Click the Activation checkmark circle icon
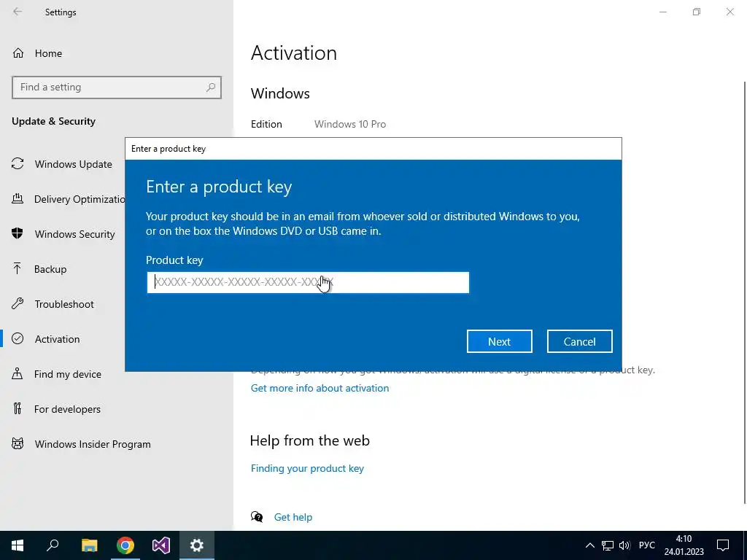This screenshot has width=747, height=560. [18, 338]
